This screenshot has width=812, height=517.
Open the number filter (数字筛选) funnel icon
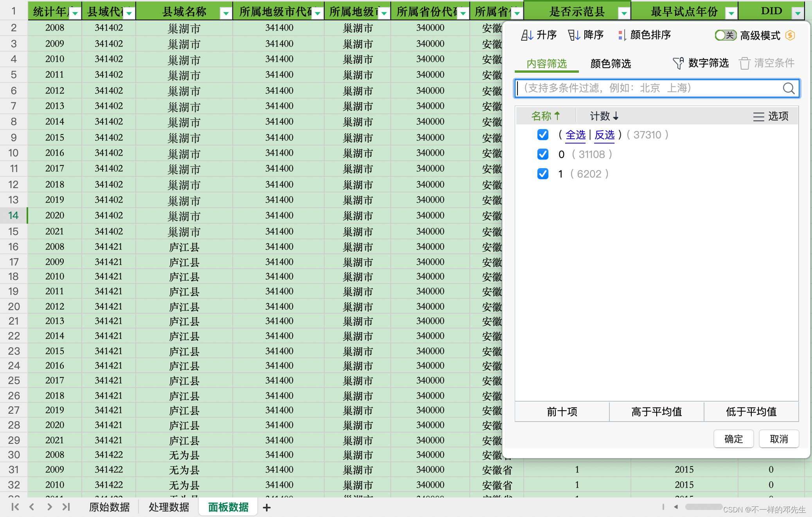tap(678, 63)
